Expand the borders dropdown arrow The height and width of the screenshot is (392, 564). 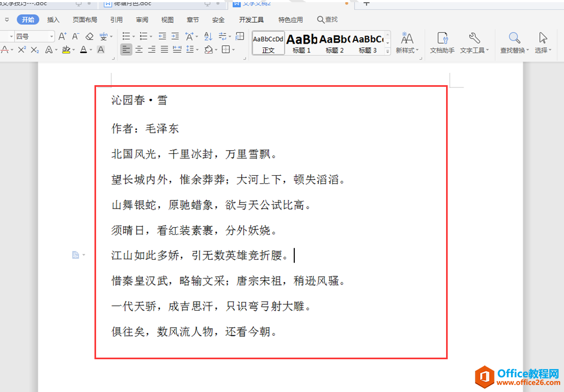[x=233, y=50]
